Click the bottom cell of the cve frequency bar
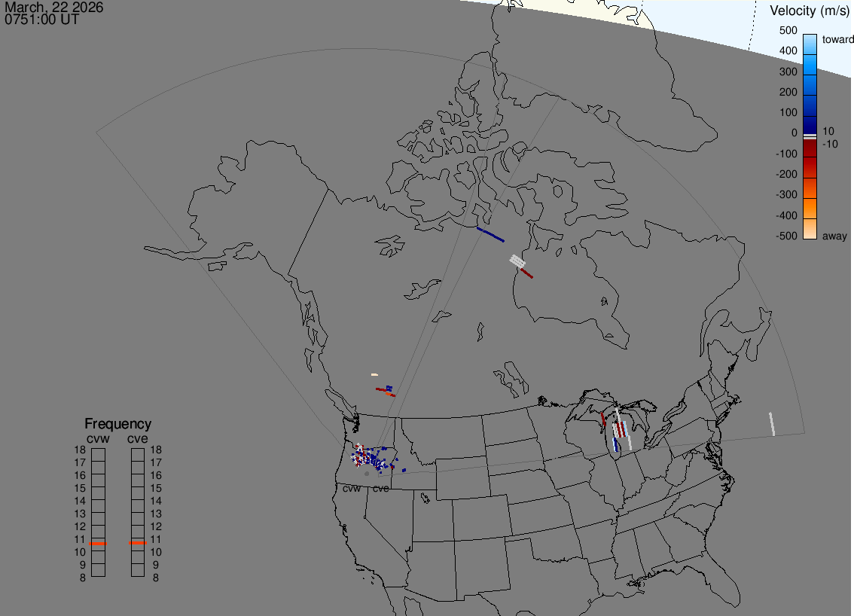Screen dimensions: 854x616 pos(138,570)
